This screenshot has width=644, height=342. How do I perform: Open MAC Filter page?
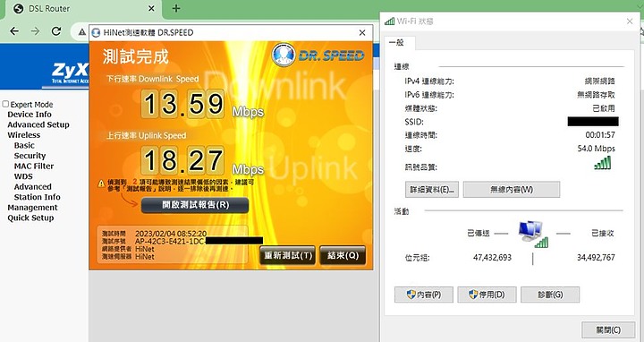(x=34, y=166)
